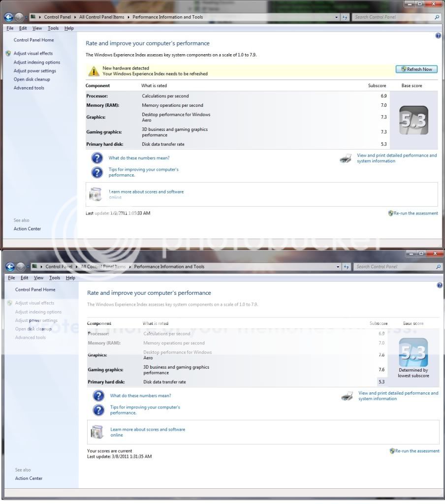This screenshot has height=504, width=445.
Task: Click the Back arrow in the bottom window
Action: pyautogui.click(x=10, y=266)
